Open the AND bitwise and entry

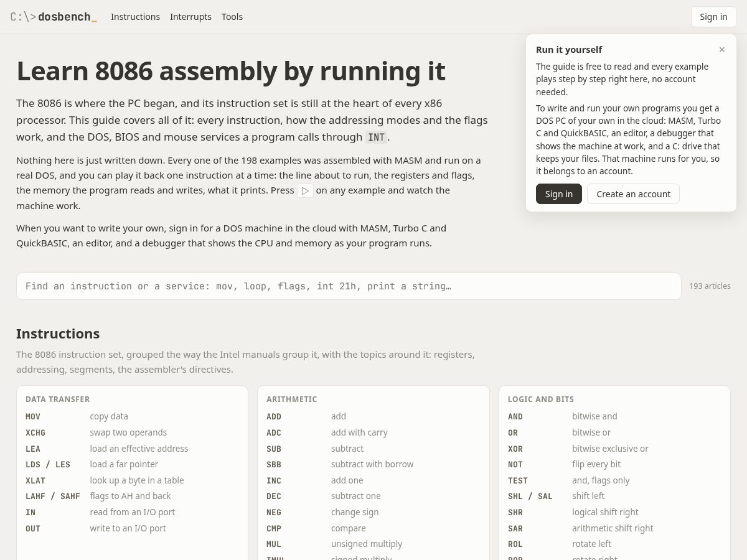click(614, 416)
